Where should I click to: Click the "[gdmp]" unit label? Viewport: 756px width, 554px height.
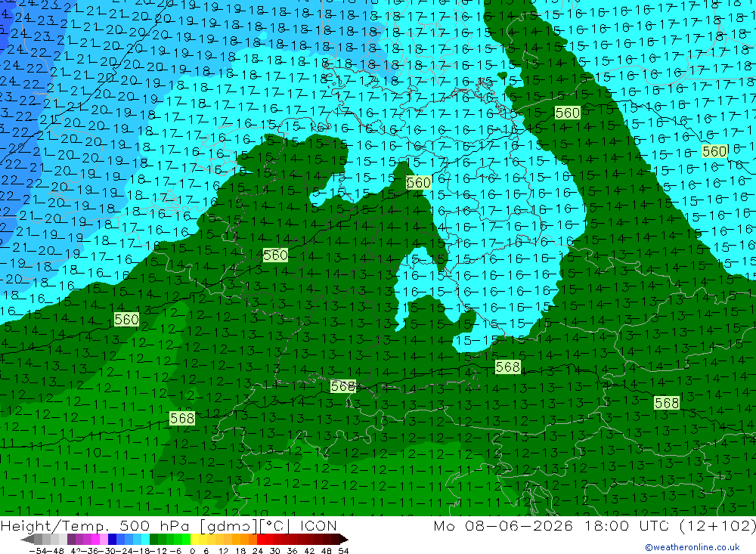click(x=228, y=525)
